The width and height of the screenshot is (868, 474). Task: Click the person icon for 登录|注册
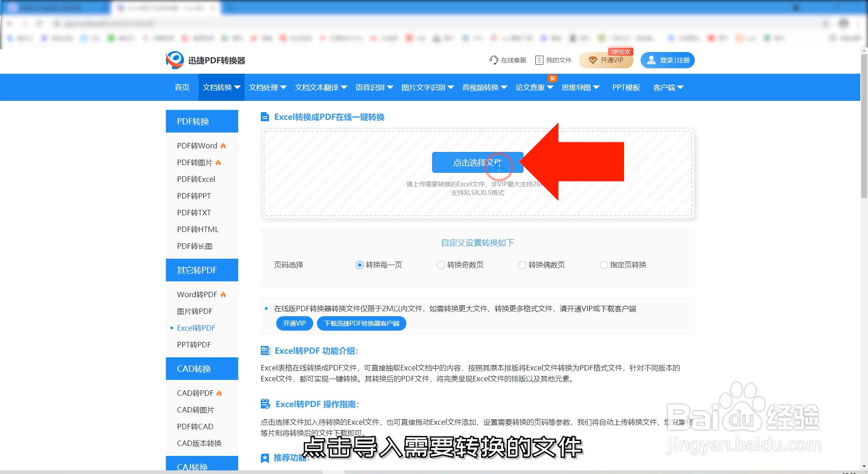[x=651, y=60]
